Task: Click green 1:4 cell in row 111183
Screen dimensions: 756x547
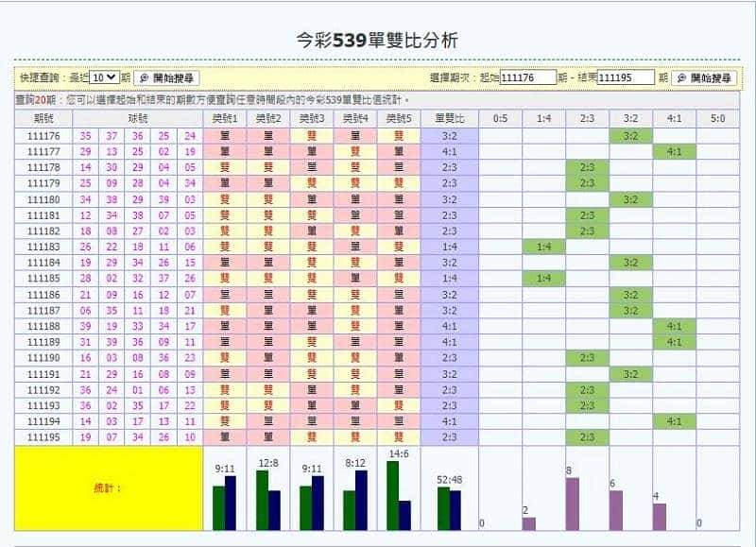Action: point(544,248)
